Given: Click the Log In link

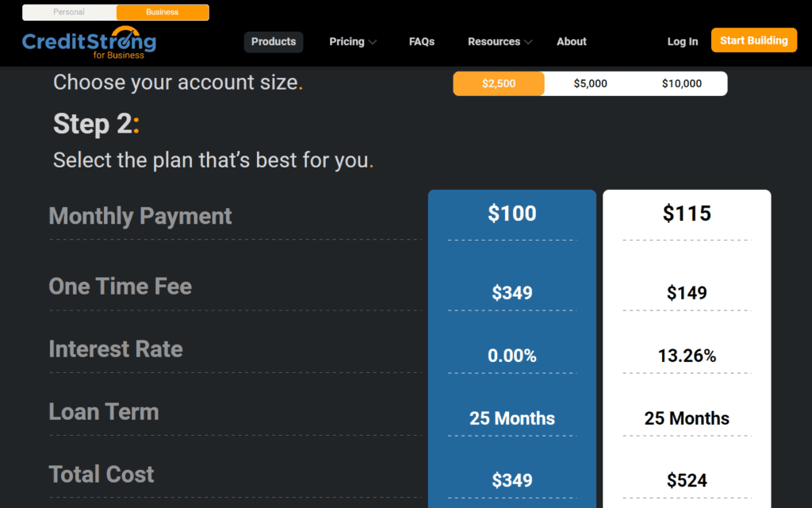Looking at the screenshot, I should click(x=683, y=42).
